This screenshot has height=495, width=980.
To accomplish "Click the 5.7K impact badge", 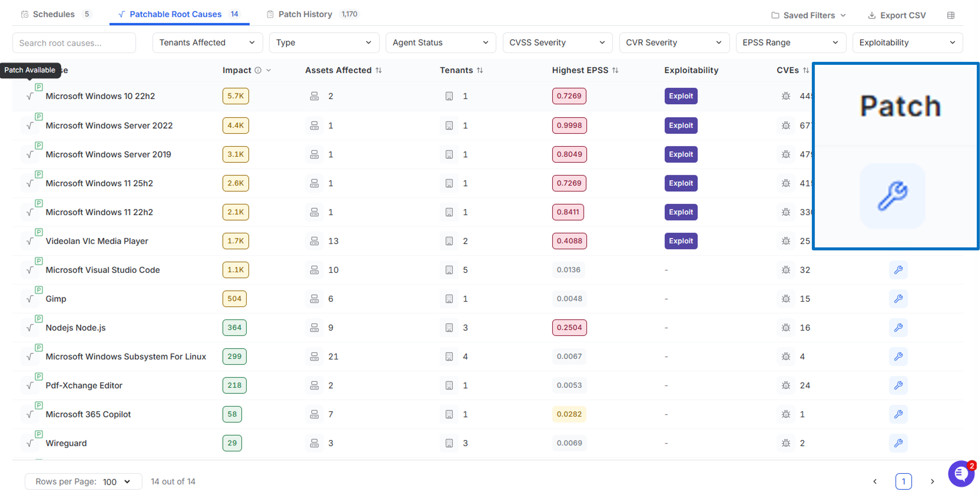I will pos(236,96).
